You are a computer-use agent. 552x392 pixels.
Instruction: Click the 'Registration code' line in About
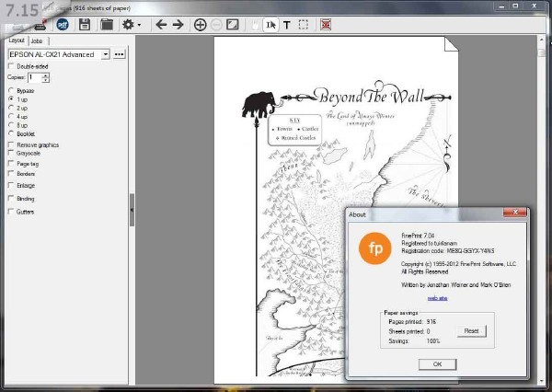click(448, 251)
